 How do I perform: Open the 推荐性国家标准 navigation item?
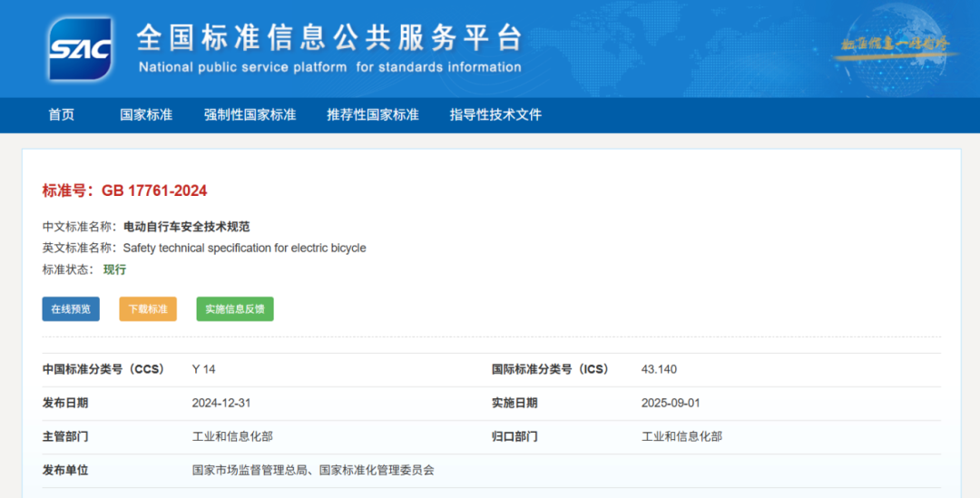coord(373,114)
